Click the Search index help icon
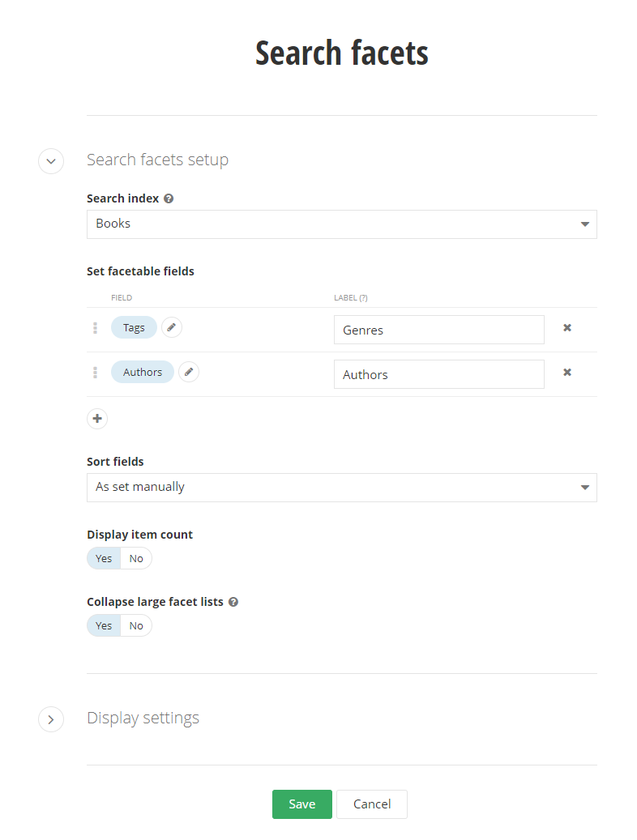This screenshot has height=840, width=637. click(x=169, y=198)
